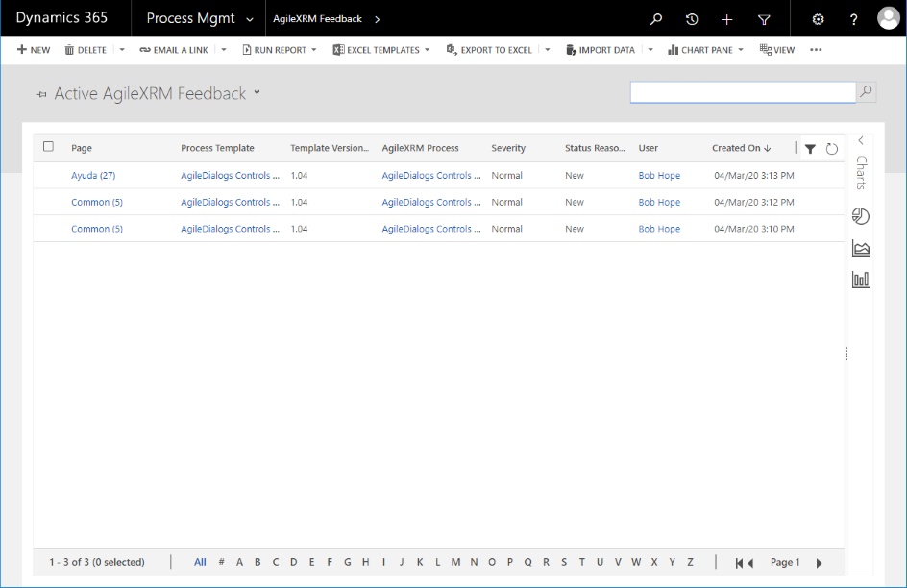Image resolution: width=907 pixels, height=588 pixels.
Task: Open Bob Hope link in the 3:10 PM row
Action: 659,229
